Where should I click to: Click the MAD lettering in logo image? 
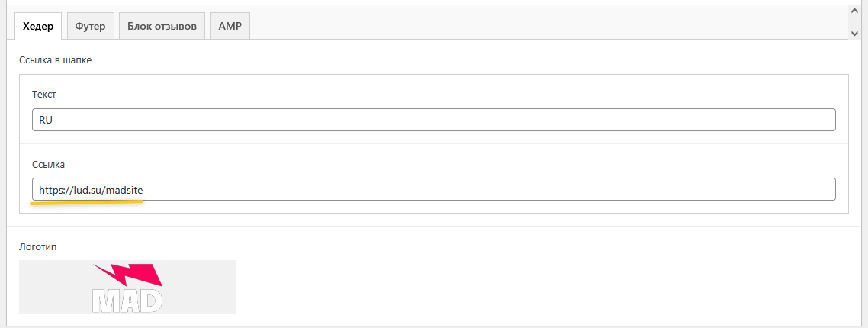(127, 300)
